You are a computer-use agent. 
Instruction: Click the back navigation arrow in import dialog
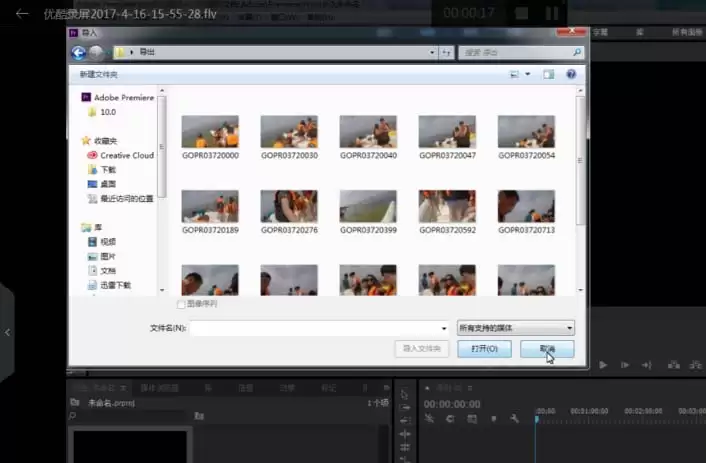tap(78, 52)
